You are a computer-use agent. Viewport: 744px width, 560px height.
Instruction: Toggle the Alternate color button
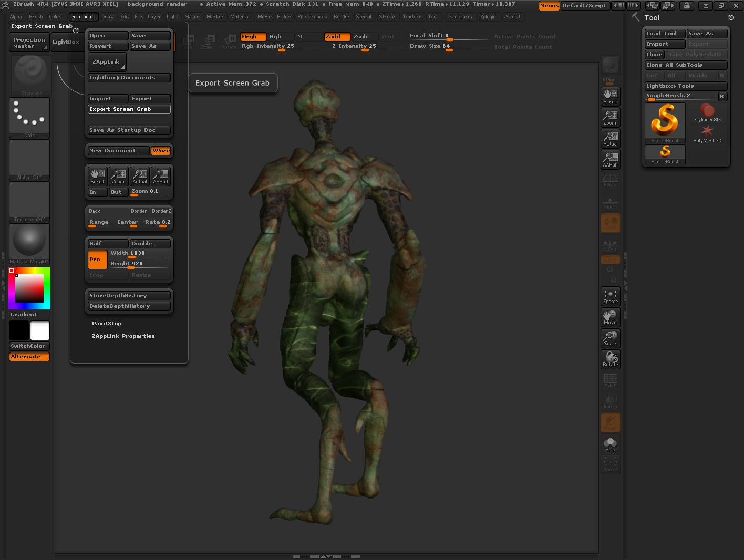pyautogui.click(x=29, y=357)
